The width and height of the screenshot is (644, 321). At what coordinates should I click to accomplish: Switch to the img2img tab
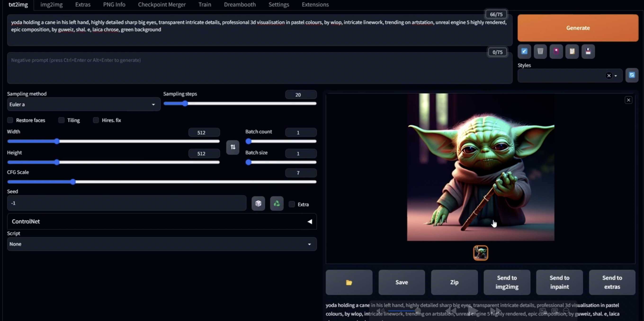coord(52,5)
